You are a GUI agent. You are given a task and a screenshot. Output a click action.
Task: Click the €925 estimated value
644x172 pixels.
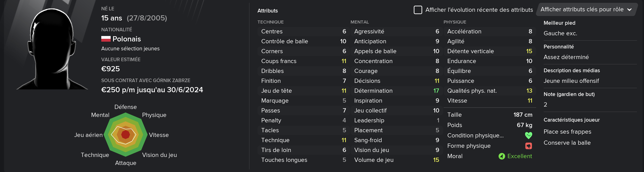point(110,69)
